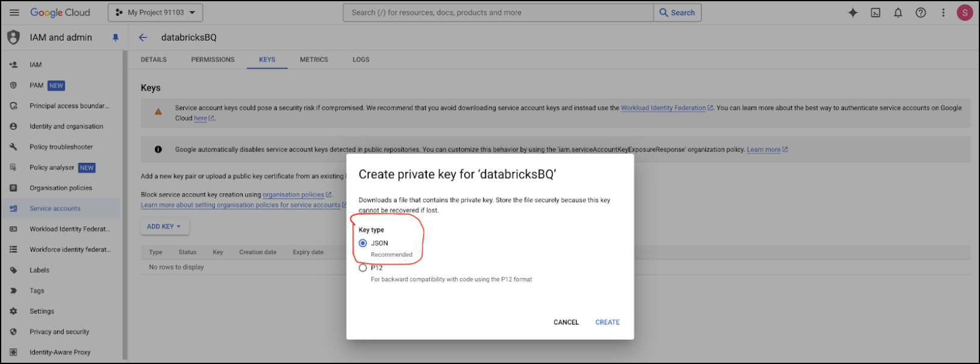The image size is (980, 364).
Task: Select the P12 key type radio button
Action: (x=363, y=267)
